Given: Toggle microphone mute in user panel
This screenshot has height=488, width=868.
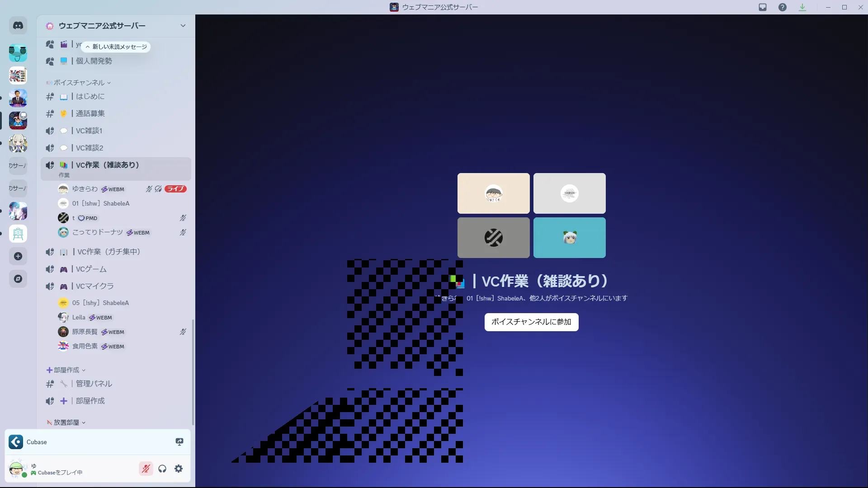Looking at the screenshot, I should (146, 469).
